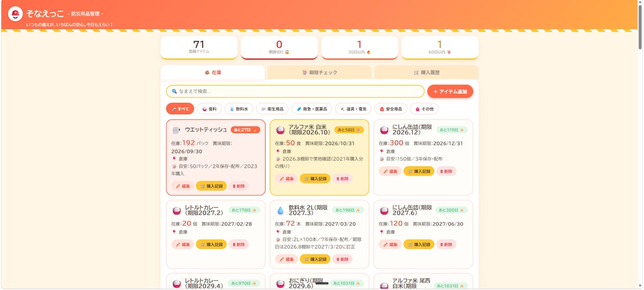This screenshot has width=644, height=290.
Task: Delete the 飲料水 2L item
Action: pos(343,259)
